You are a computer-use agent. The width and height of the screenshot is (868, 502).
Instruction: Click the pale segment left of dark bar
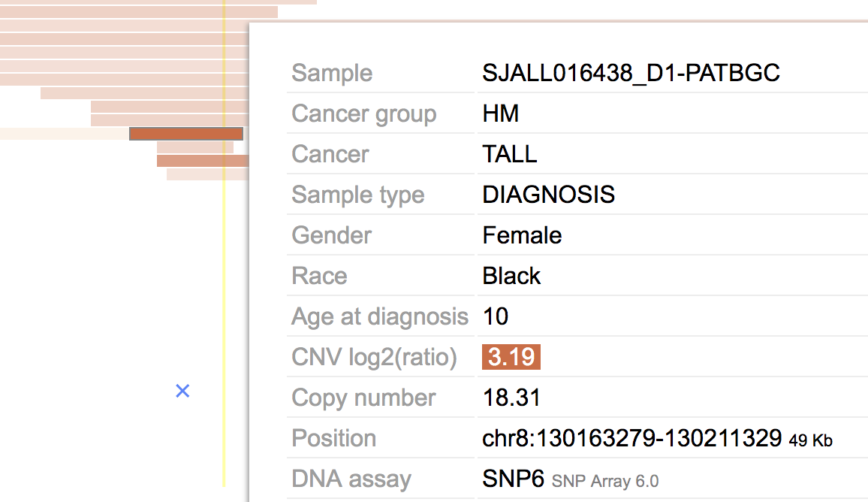(x=65, y=134)
